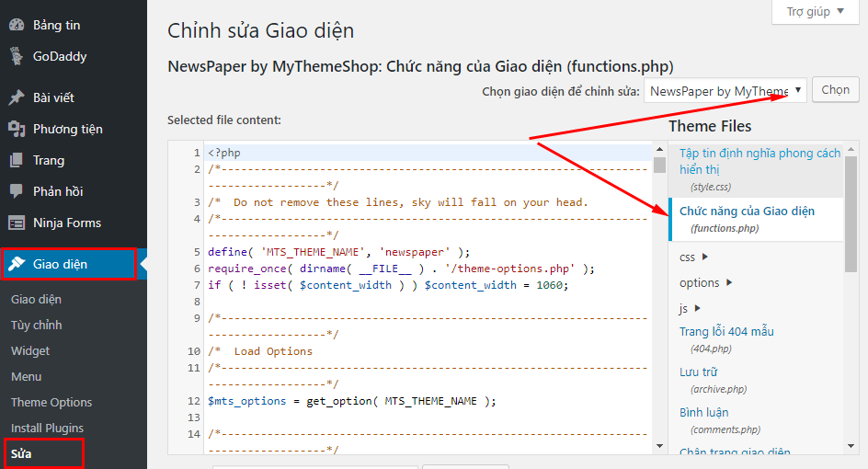Open Theme Options submenu

pos(51,402)
